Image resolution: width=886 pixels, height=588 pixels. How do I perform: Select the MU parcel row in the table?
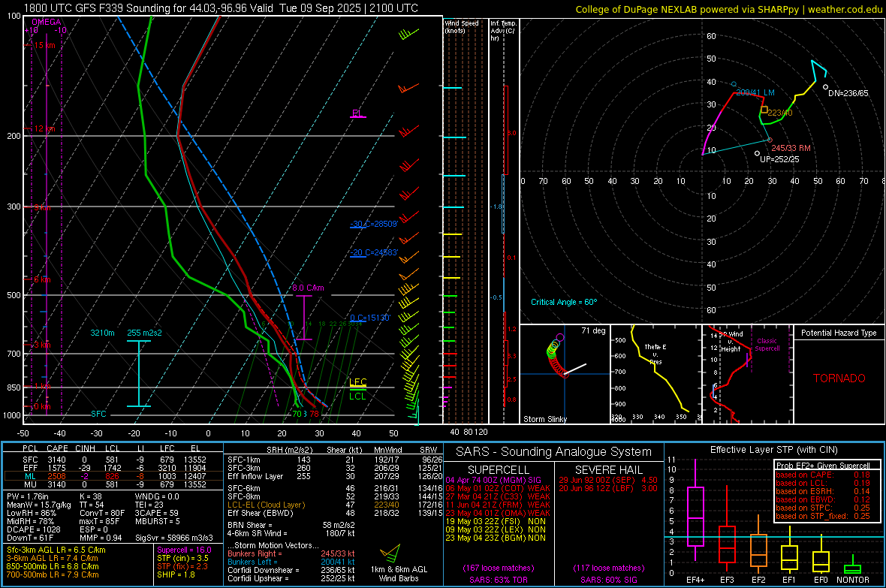pos(113,484)
